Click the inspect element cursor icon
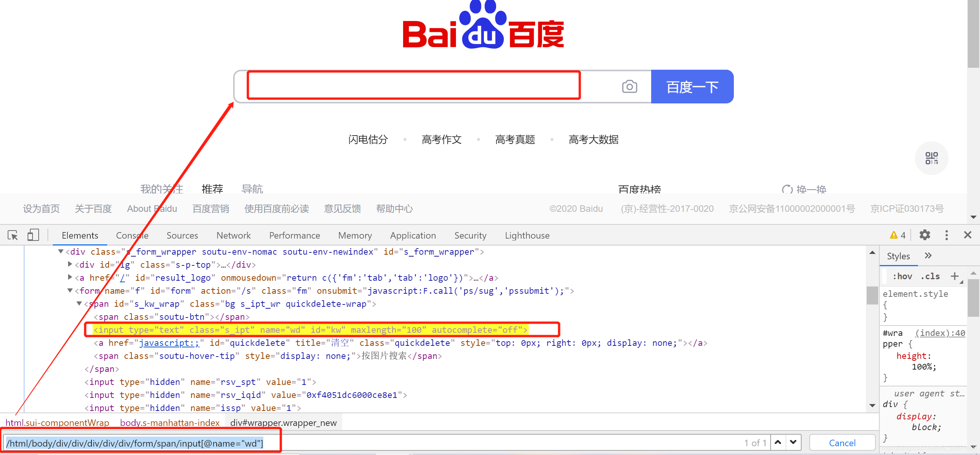The height and width of the screenshot is (455, 980). (13, 236)
